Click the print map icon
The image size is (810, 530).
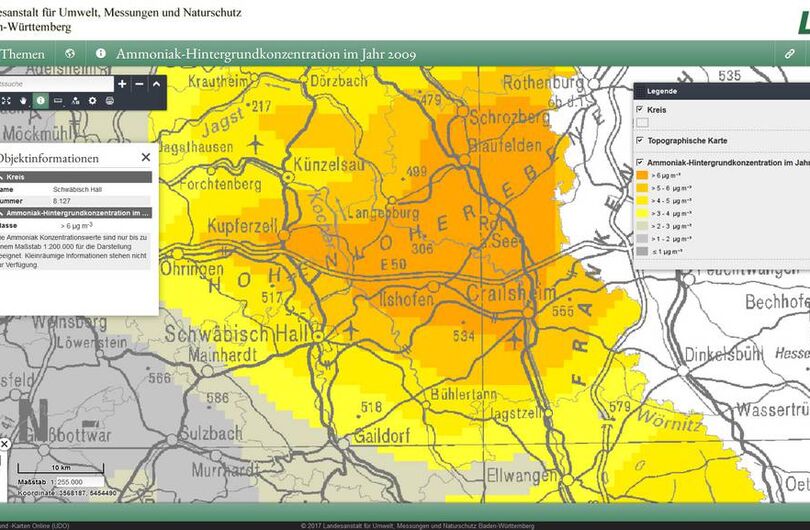coord(110,101)
